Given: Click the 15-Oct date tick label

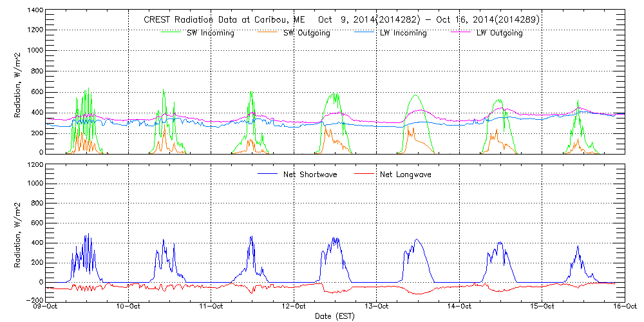Looking at the screenshot, I should tap(542, 307).
